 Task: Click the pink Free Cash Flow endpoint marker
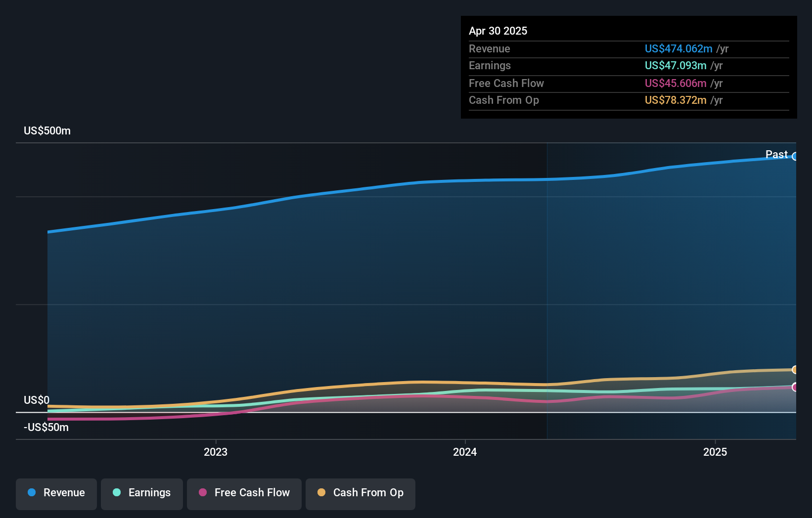(x=795, y=387)
